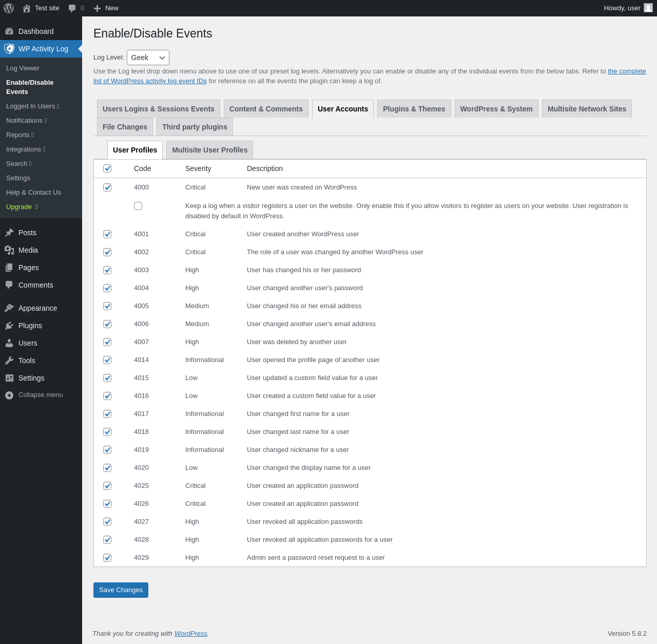Click the user avatar next to Howdy

(x=648, y=8)
